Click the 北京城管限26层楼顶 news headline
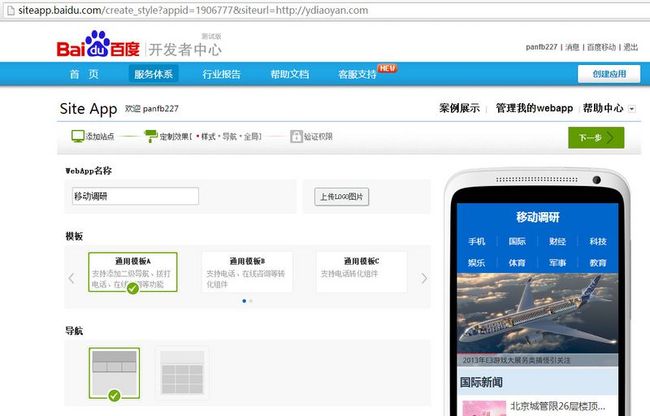 click(x=557, y=406)
